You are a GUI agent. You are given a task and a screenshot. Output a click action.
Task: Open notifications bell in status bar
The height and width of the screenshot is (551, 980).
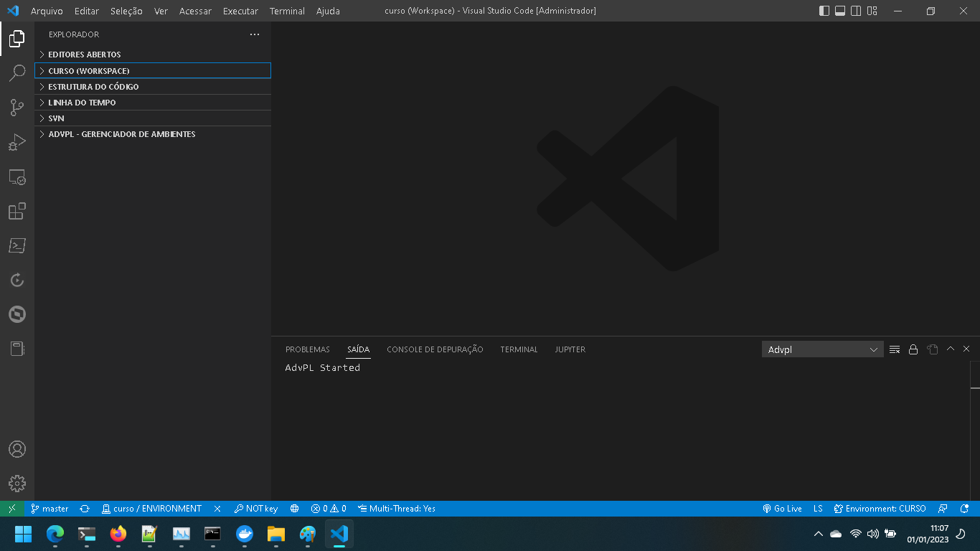(x=965, y=509)
